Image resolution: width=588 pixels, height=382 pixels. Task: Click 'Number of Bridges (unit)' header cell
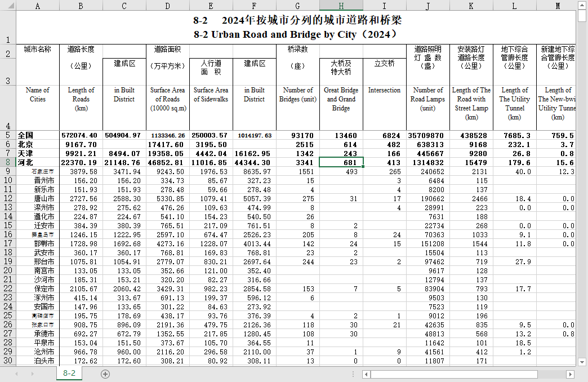click(298, 108)
